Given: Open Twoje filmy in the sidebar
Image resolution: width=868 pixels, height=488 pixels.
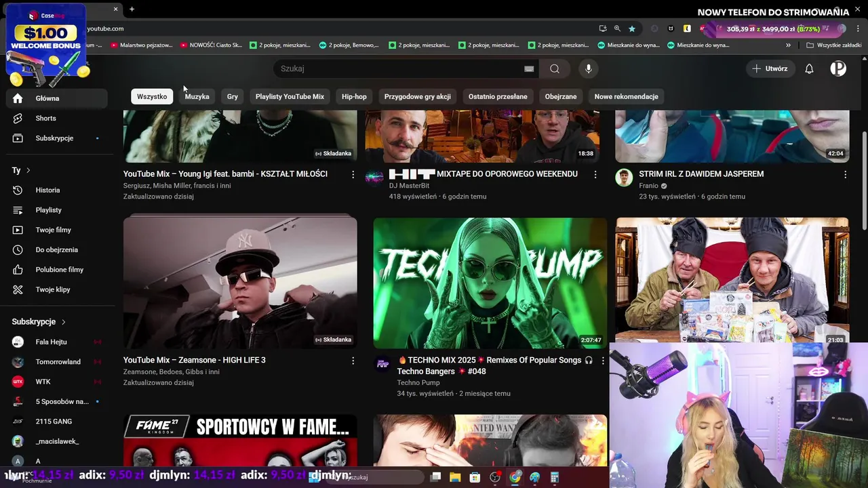Looking at the screenshot, I should 57,230.
